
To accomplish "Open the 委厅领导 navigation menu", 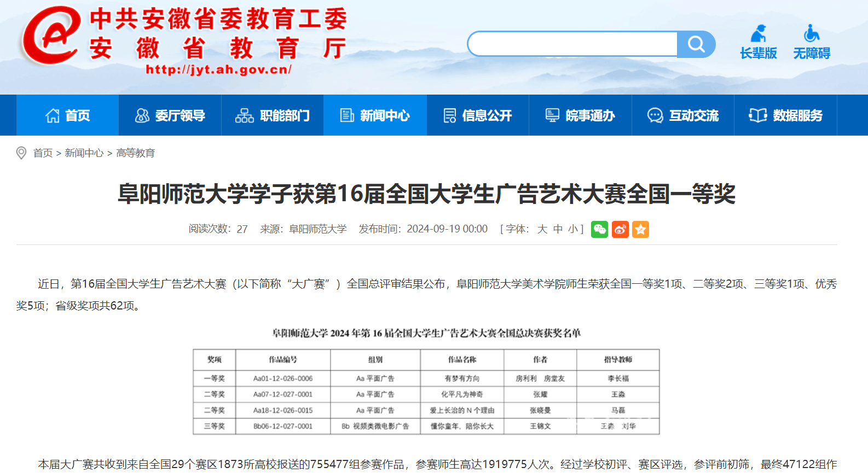I will coord(170,115).
